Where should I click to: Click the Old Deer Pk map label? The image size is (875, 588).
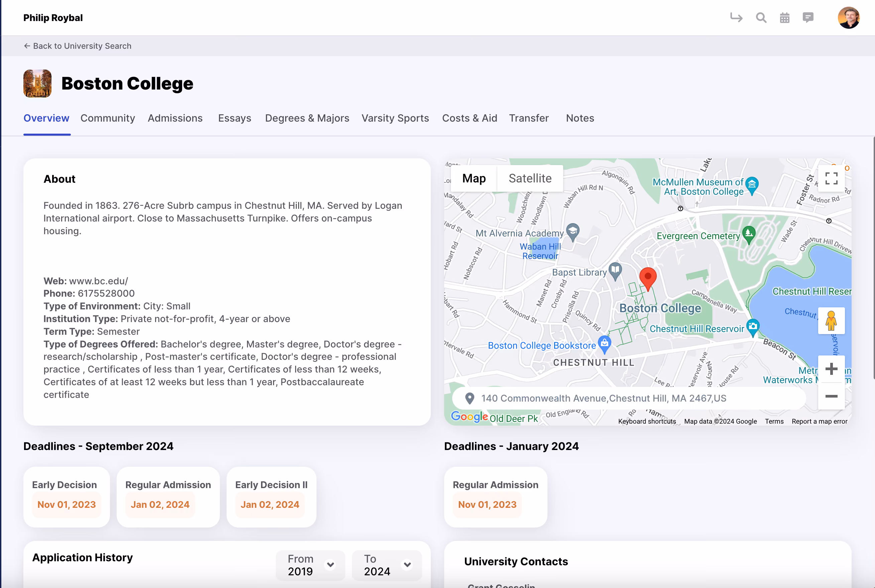click(x=514, y=419)
